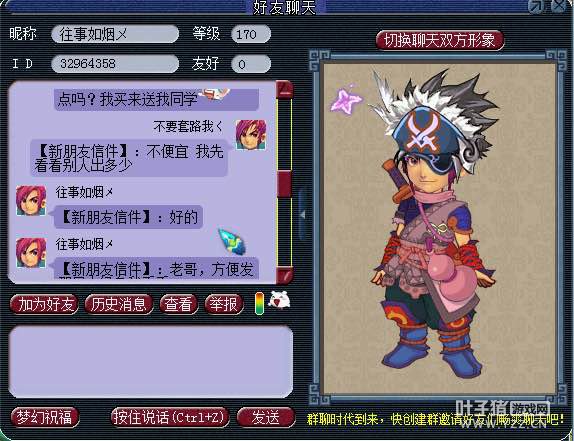574x441 pixels.
Task: Click the red chat scrollbar thumb
Action: tap(285, 184)
